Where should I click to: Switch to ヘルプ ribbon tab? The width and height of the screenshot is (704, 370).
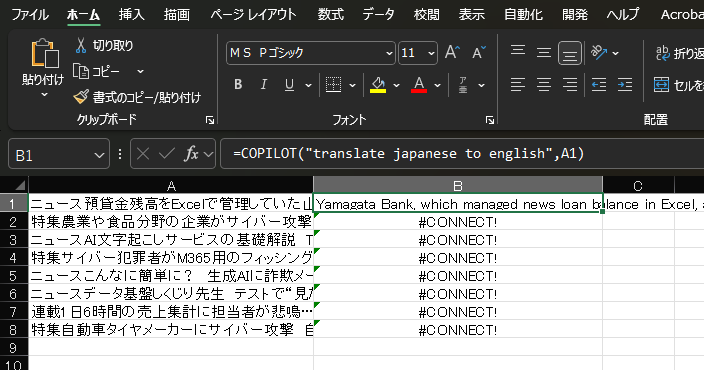[623, 14]
